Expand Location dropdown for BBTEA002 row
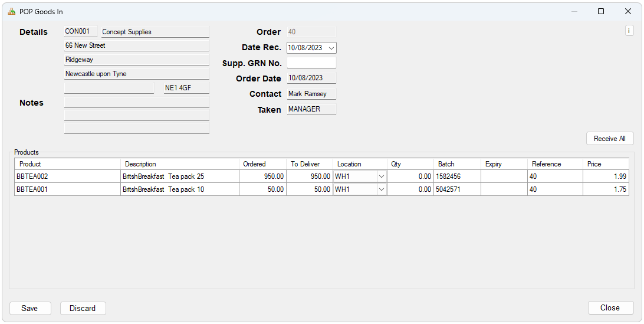Screen dimensions: 644x324 tap(381, 176)
